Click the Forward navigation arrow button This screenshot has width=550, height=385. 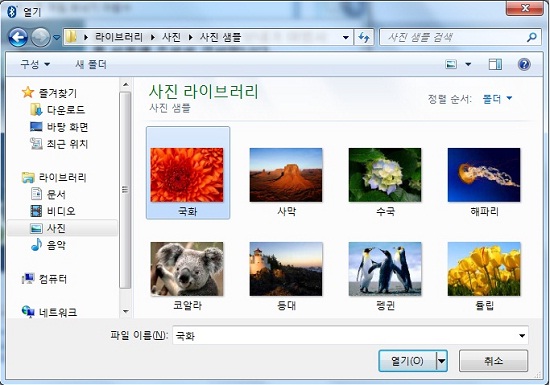coord(40,37)
